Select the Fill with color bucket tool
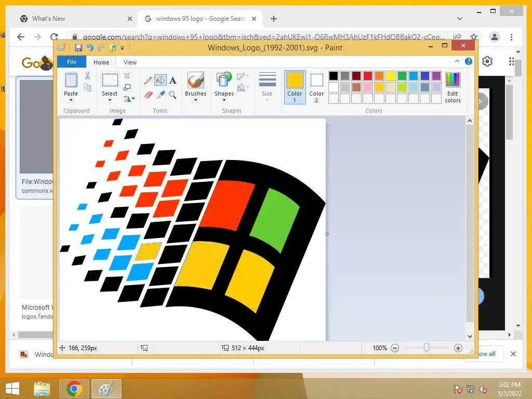532x399 pixels. point(161,81)
